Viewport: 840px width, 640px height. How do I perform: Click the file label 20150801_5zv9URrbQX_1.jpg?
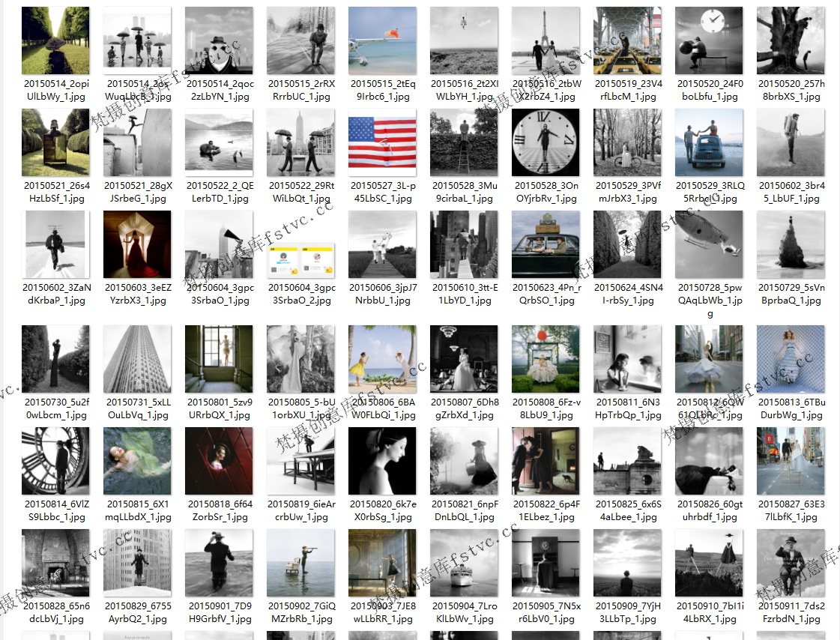(x=220, y=408)
